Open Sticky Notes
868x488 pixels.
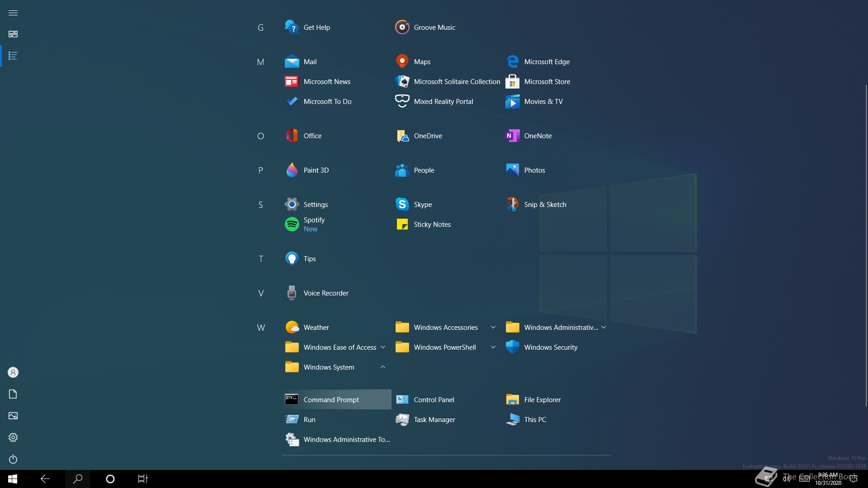coord(447,224)
